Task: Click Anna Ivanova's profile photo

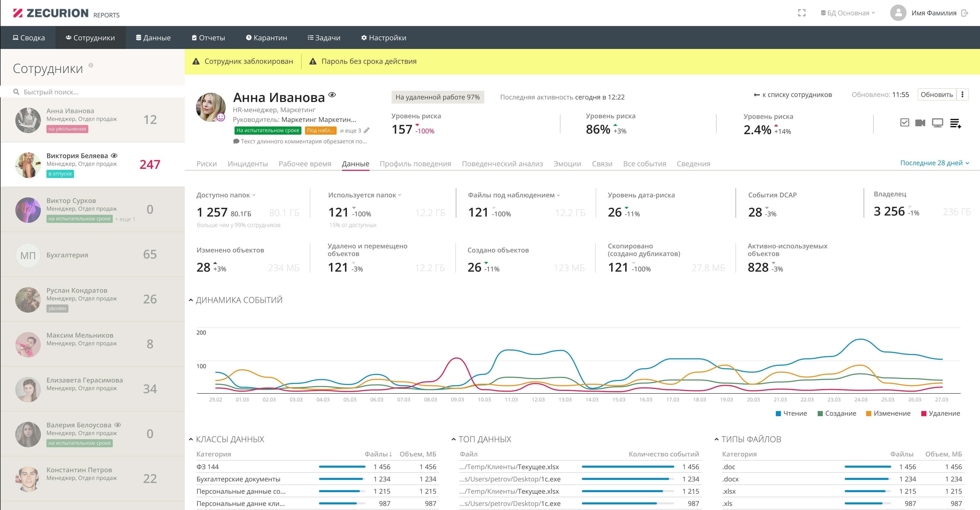Action: click(x=210, y=107)
